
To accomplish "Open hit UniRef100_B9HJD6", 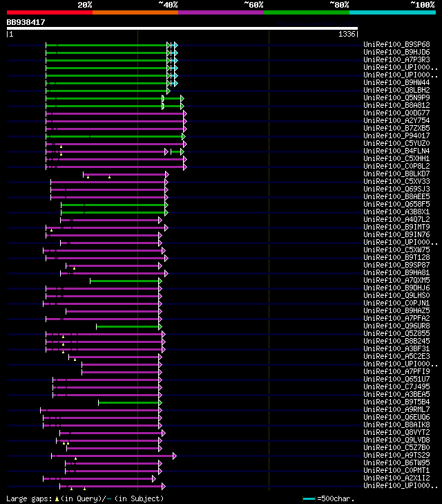I will click(396, 52).
